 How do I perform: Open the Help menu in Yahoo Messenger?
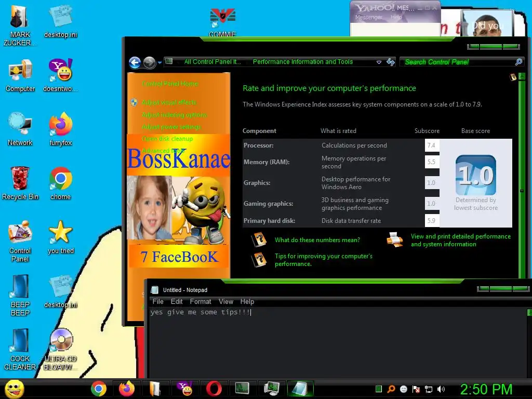click(396, 17)
